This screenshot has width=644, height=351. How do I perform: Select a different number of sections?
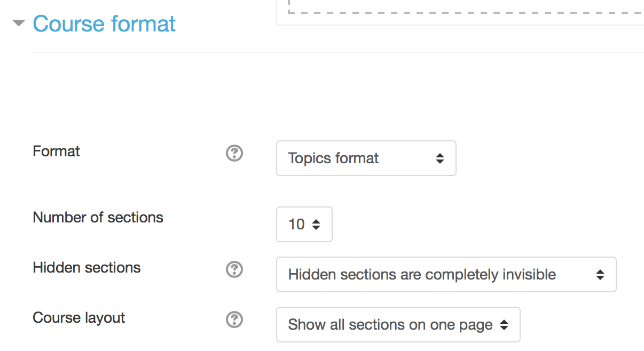[304, 224]
